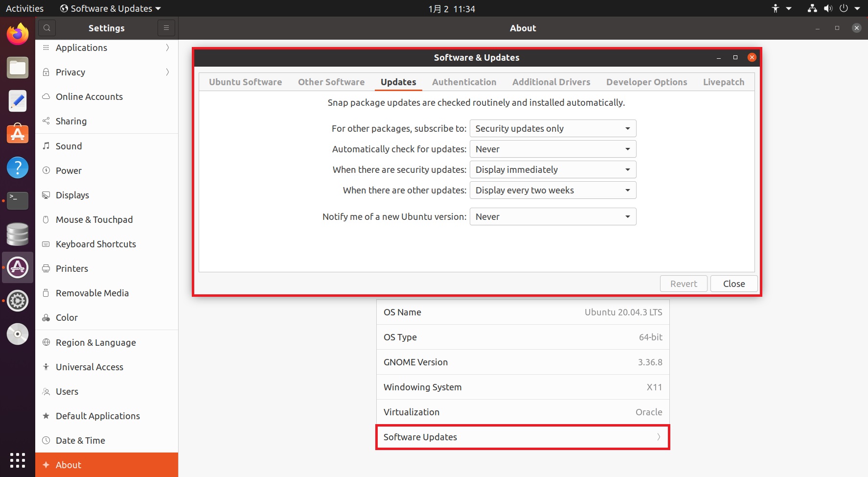Open the Settings gear dock icon
This screenshot has width=868, height=477.
click(x=18, y=301)
